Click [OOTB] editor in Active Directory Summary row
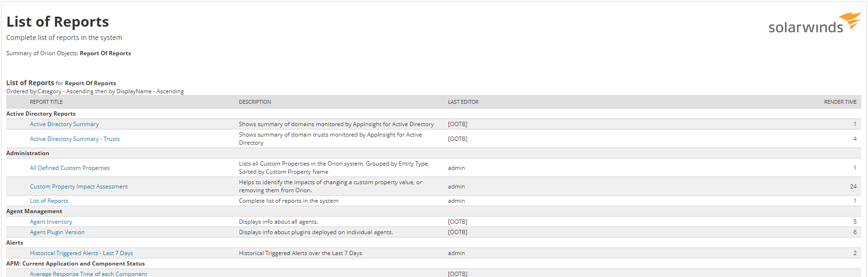Image resolution: width=868 pixels, height=277 pixels. (458, 124)
